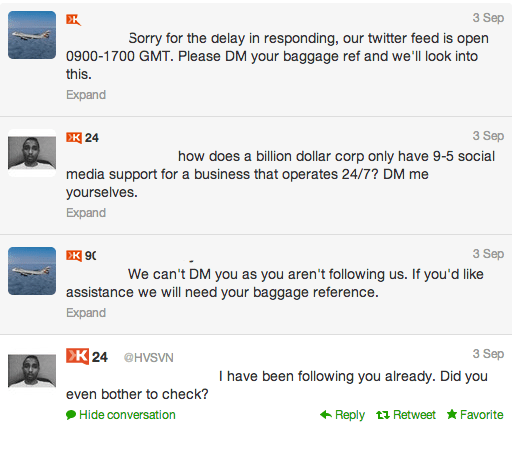The image size is (516, 455).
Task: Open the man's avatar on the second tweet
Action: (x=32, y=153)
